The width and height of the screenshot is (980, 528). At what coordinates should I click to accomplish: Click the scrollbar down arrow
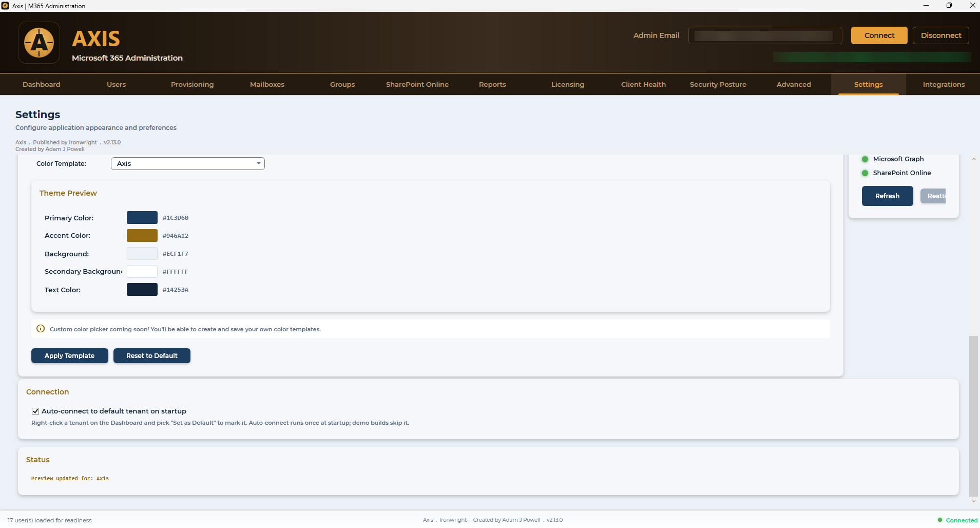point(973,501)
